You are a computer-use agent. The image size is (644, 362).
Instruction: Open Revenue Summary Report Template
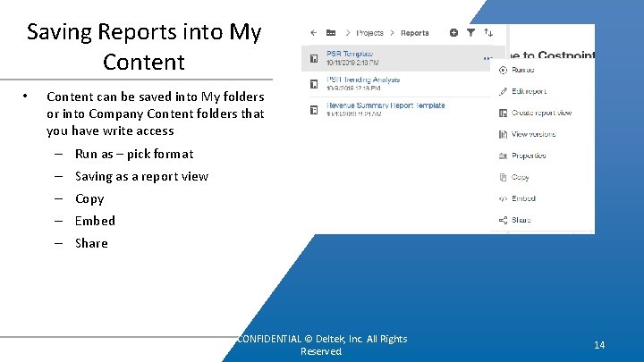coord(386,105)
